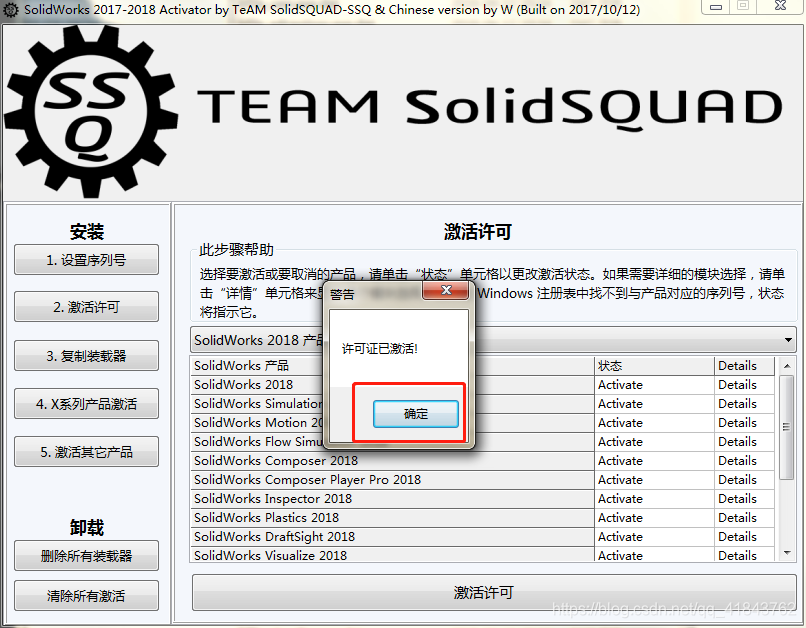
Task: Click the down arrow of the table scrollbar
Action: (x=786, y=553)
